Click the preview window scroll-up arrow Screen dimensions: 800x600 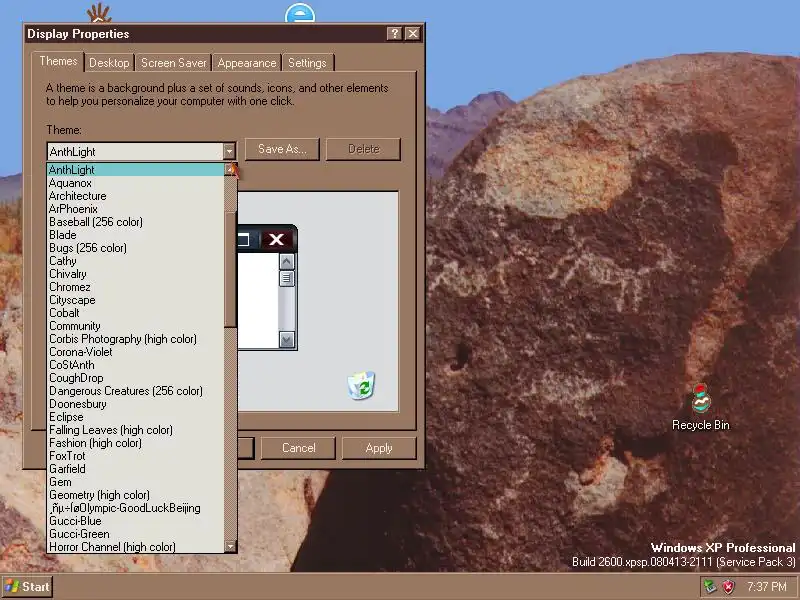(287, 262)
